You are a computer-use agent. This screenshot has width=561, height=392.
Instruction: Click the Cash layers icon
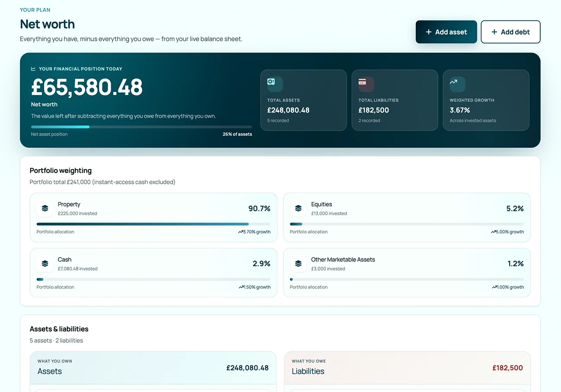coord(45,263)
